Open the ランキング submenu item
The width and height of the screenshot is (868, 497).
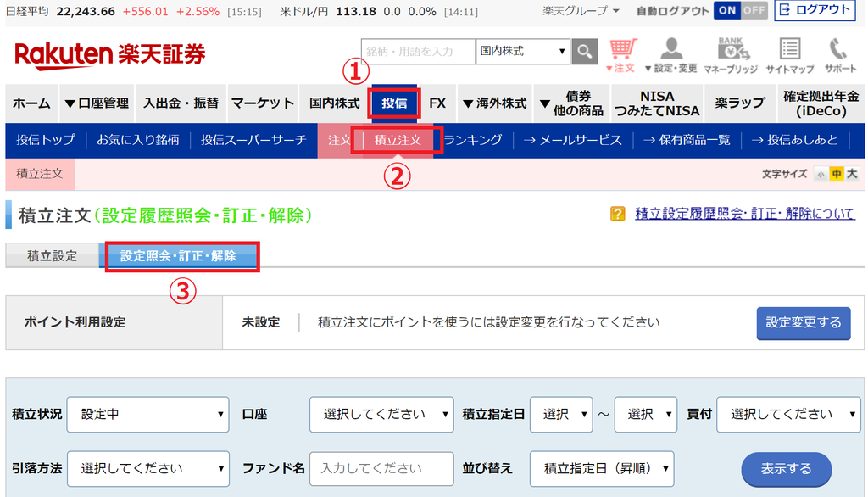[473, 140]
